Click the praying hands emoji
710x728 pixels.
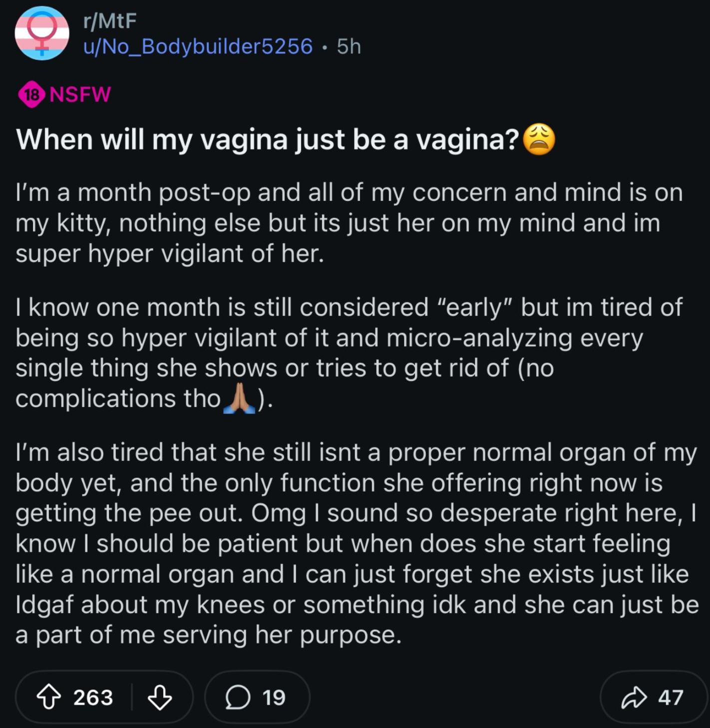point(240,398)
